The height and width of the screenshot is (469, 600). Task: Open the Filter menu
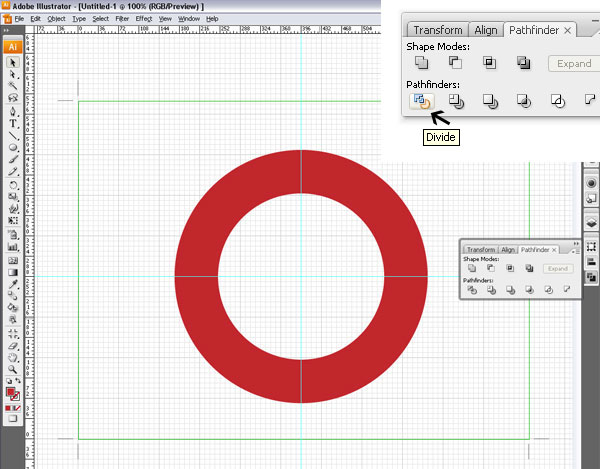point(122,18)
